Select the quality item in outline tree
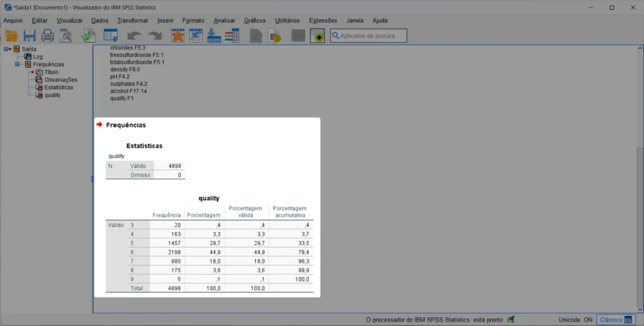 (x=53, y=95)
